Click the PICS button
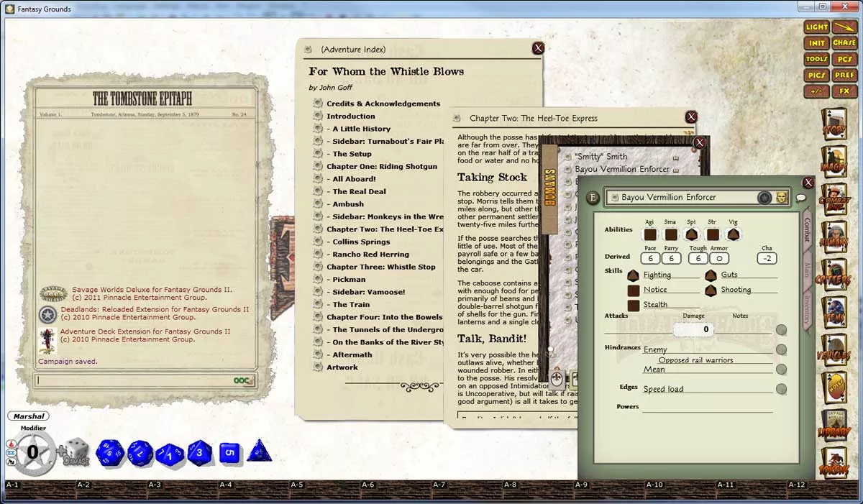Image resolution: width=863 pixels, height=504 pixels. [x=816, y=75]
